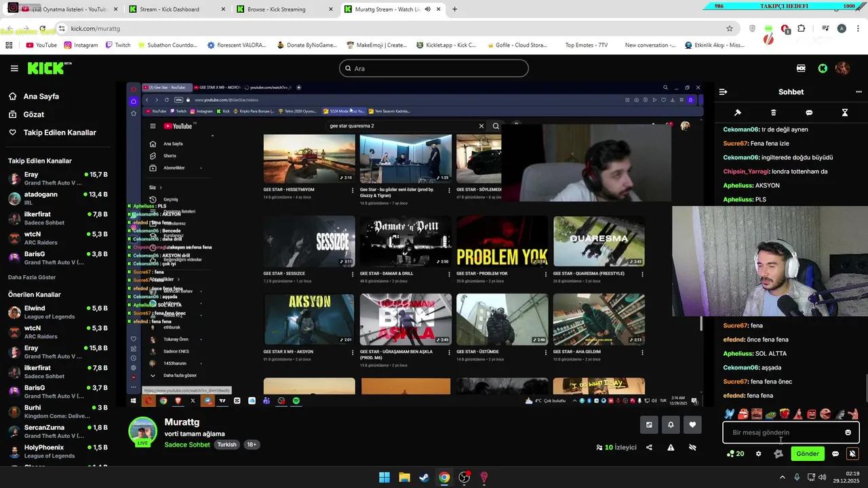Image resolution: width=868 pixels, height=488 pixels.
Task: Open Takip Edilen Kanallar from the sidebar
Action: point(60,133)
